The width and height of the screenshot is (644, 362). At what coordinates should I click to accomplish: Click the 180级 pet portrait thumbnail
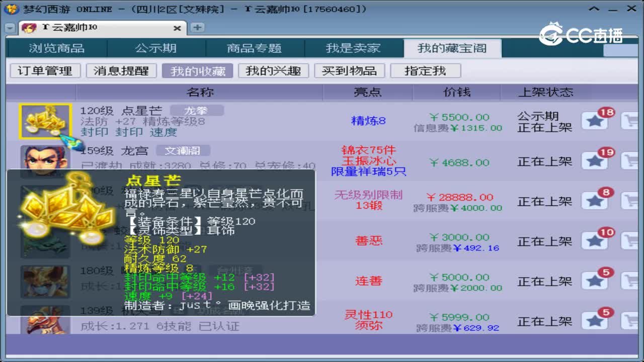click(x=45, y=282)
